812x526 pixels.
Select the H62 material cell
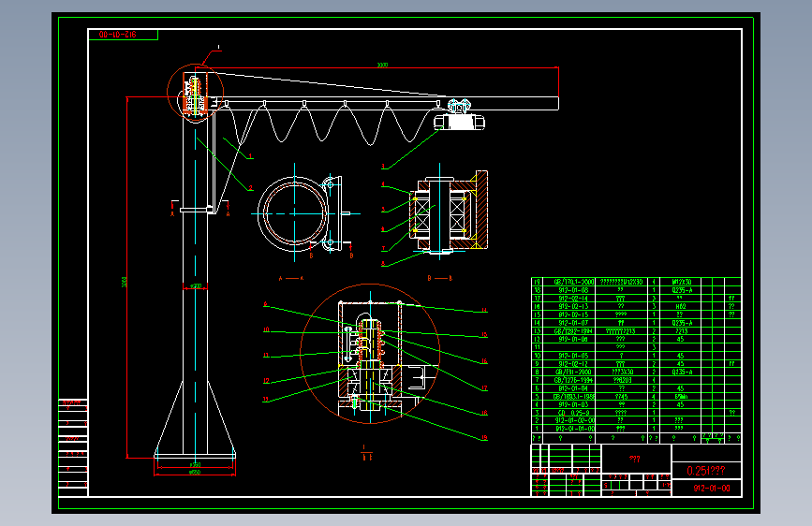[682, 306]
